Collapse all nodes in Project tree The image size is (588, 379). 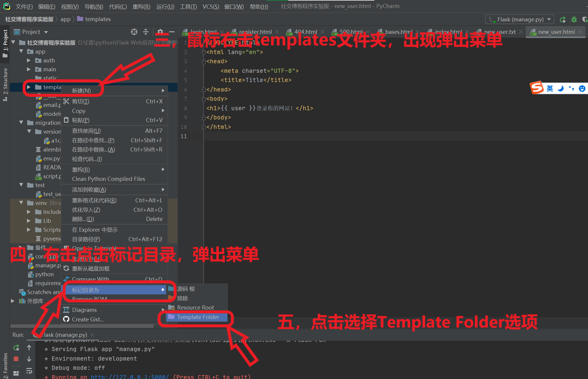(145, 32)
